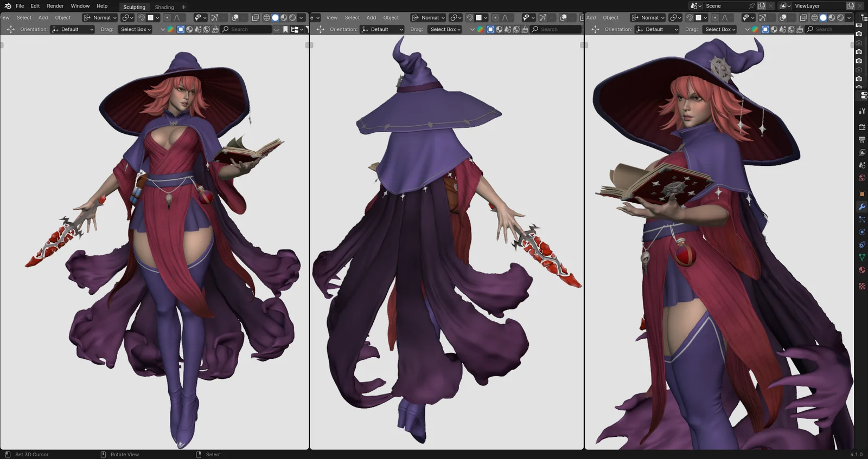This screenshot has width=868, height=459.
Task: Click the Blender logo menu icon
Action: 8,6
